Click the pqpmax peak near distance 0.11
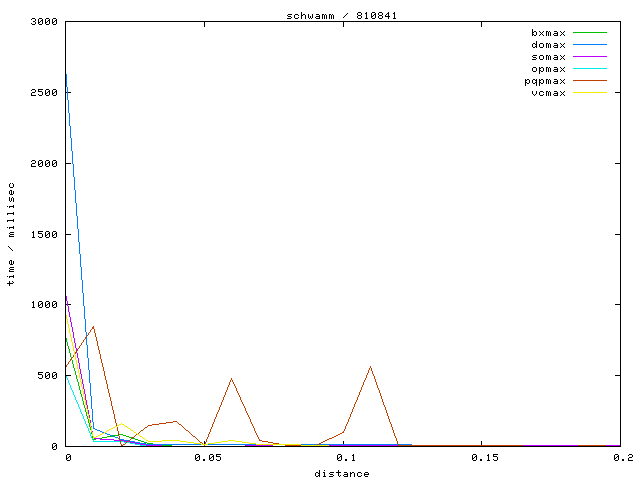Viewport: 640px width, 480px height. point(371,366)
